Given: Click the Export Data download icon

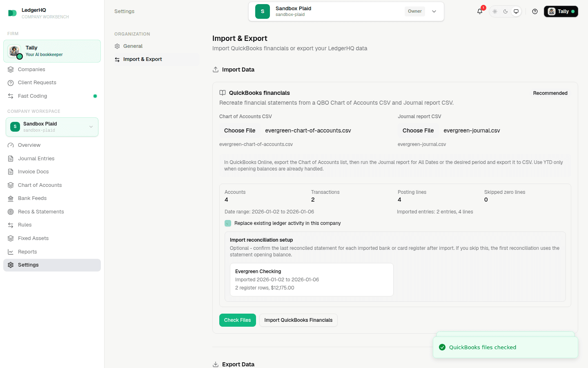Looking at the screenshot, I should 216,364.
